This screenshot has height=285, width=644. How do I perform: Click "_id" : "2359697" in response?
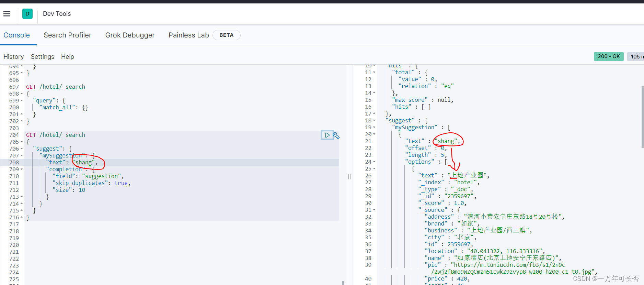click(447, 196)
